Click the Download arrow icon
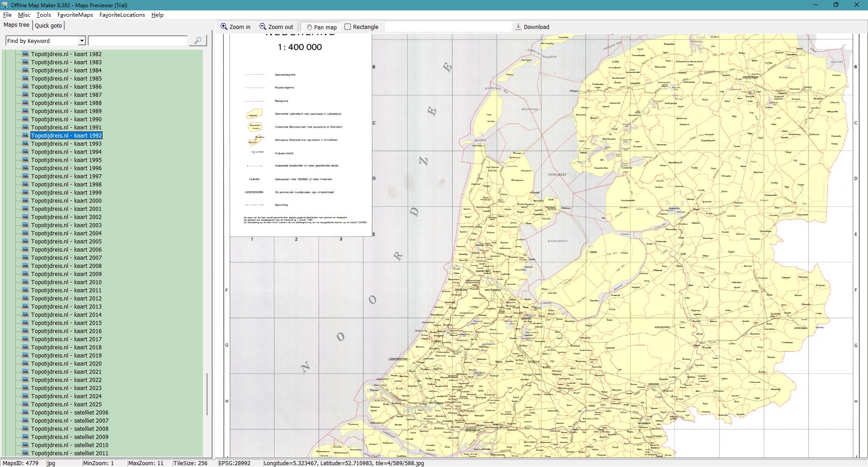 (519, 27)
